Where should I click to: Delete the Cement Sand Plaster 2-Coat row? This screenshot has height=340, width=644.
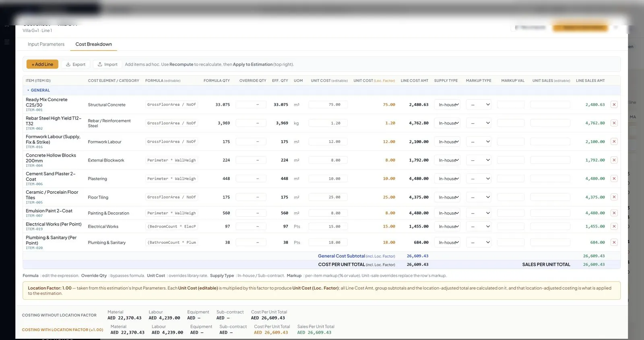tap(614, 178)
